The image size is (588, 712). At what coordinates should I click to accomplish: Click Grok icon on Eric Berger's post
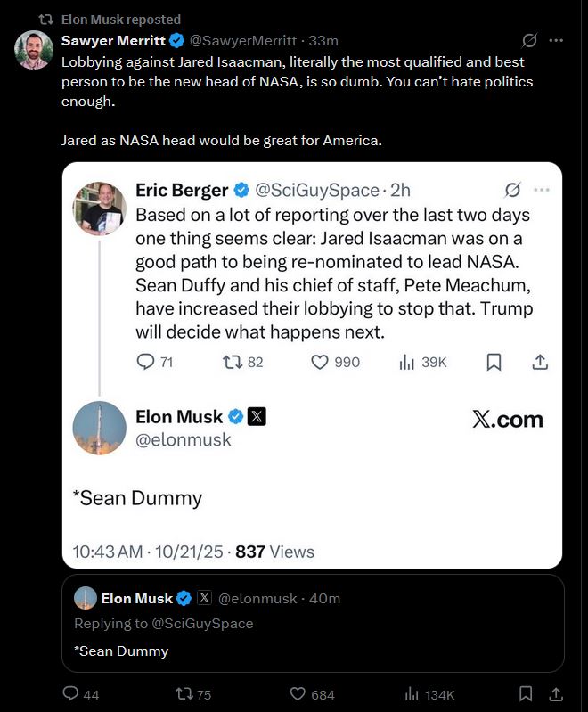click(512, 190)
